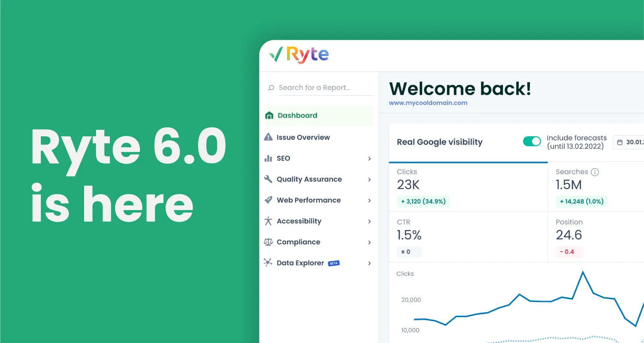Click the Welcome back! heading
Image resolution: width=644 pixels, height=343 pixels.
460,88
